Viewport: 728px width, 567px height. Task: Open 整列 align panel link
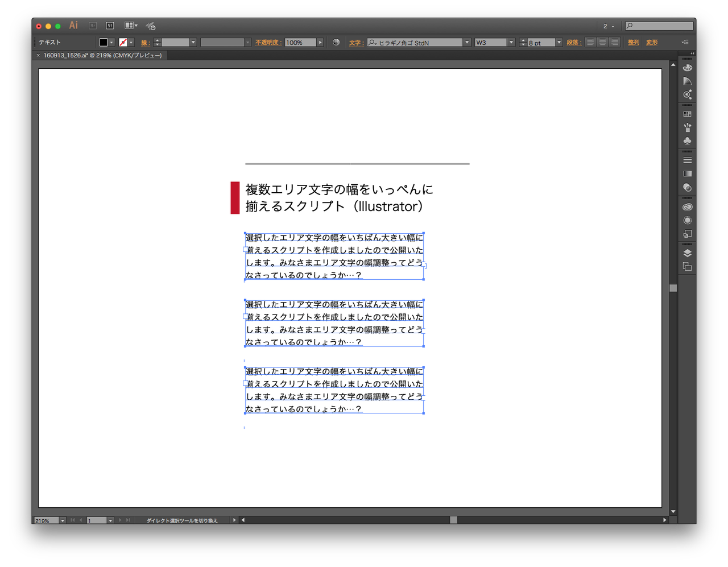point(634,43)
